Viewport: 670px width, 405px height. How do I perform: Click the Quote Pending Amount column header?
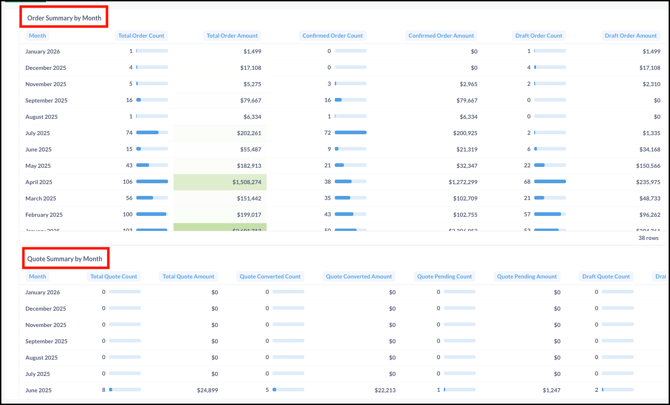[527, 277]
